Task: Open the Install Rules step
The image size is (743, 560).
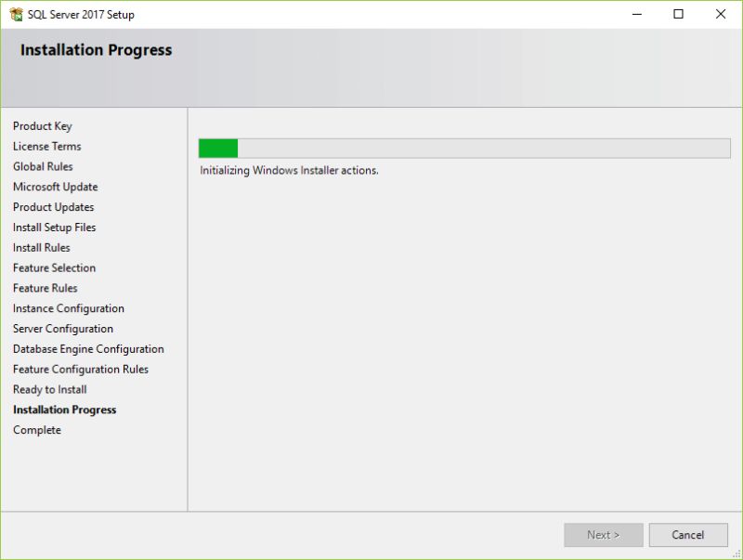Action: (x=44, y=247)
